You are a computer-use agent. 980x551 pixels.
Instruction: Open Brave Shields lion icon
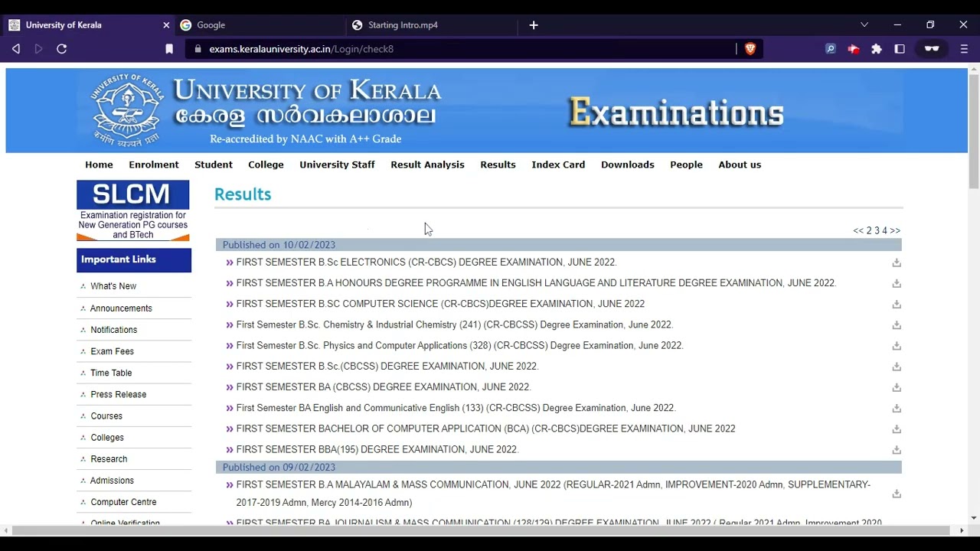click(x=750, y=49)
